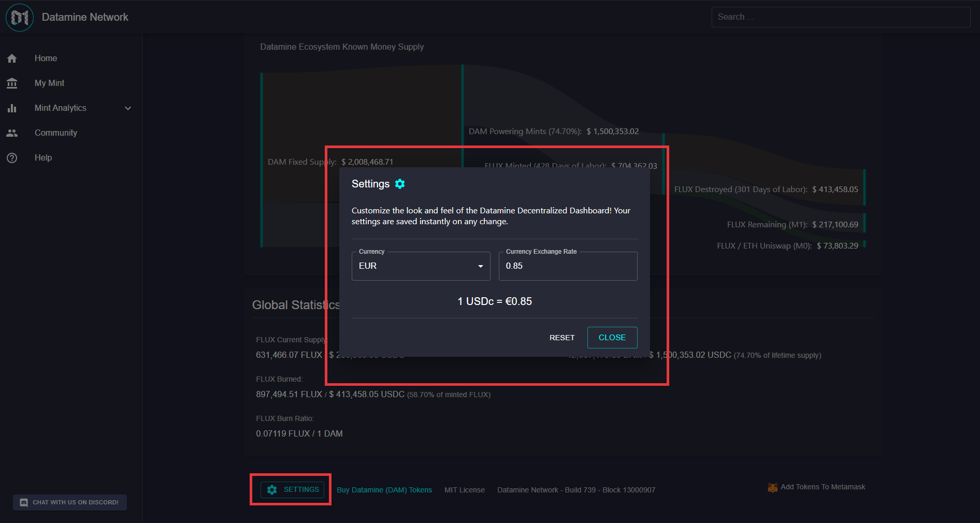Viewport: 980px width, 523px height.
Task: Close the Settings dialog
Action: coord(612,338)
